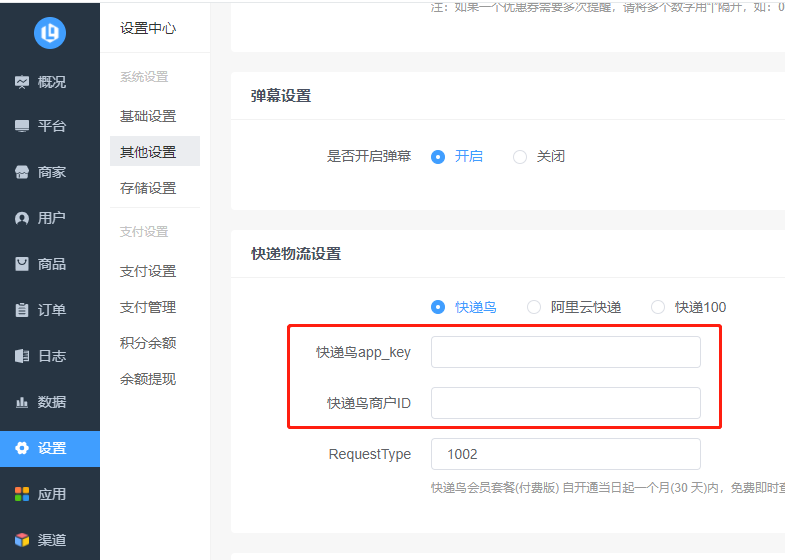Viewport: 785px width, 560px height.
Task: Open the 订单 order clipboard icon
Action: pos(22,310)
